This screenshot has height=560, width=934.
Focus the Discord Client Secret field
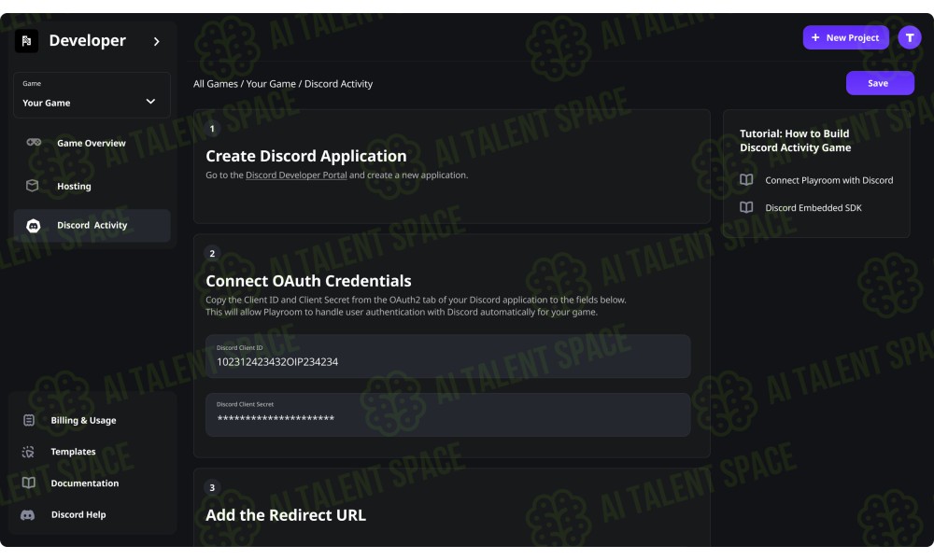point(448,414)
